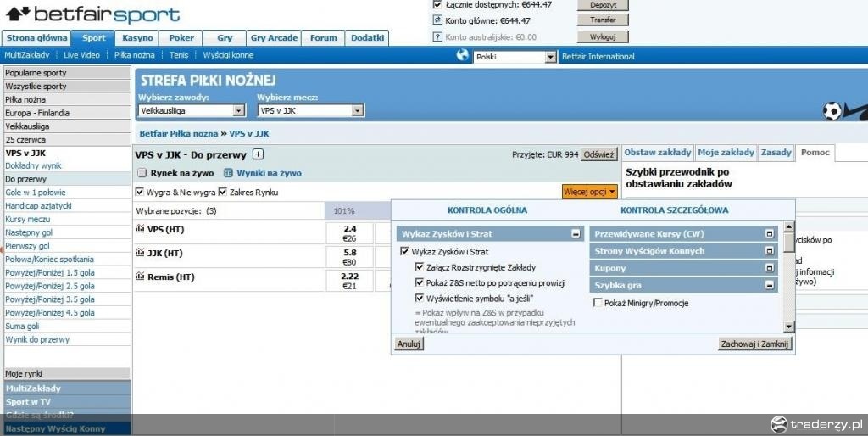Click the Konto główne transfer icon
Image resolution: width=868 pixels, height=436 pixels.
(x=437, y=20)
